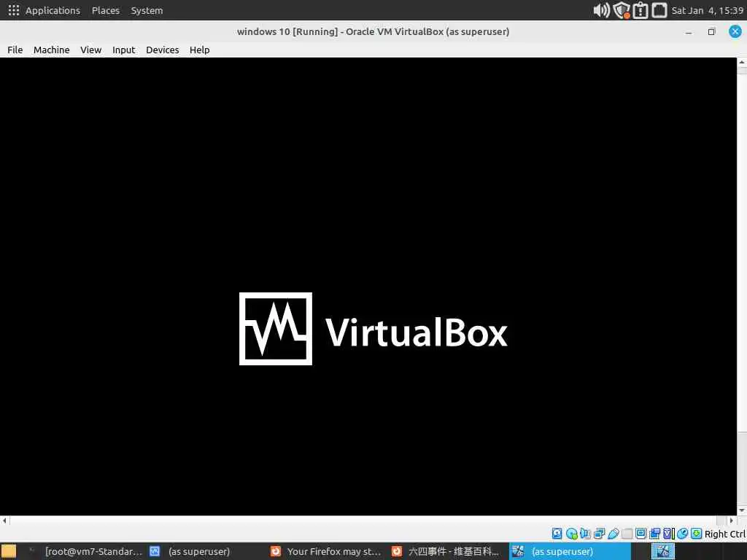Open the Help menu

point(200,50)
